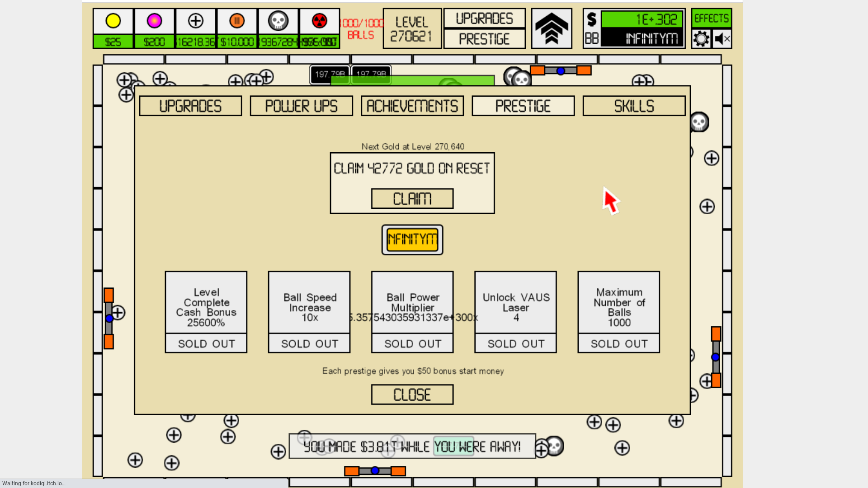Click the yellow ball icon
This screenshot has width=868, height=488.
[x=113, y=21]
